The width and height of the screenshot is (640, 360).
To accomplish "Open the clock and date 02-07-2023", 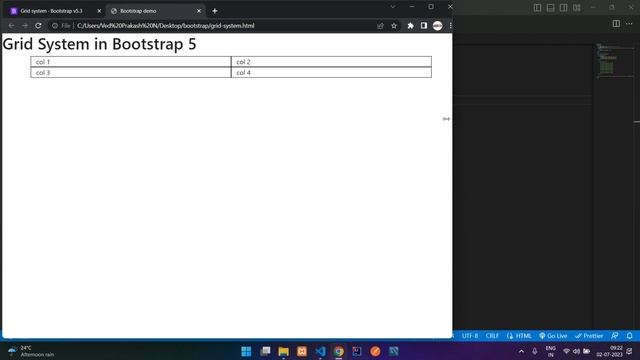I will (x=609, y=351).
